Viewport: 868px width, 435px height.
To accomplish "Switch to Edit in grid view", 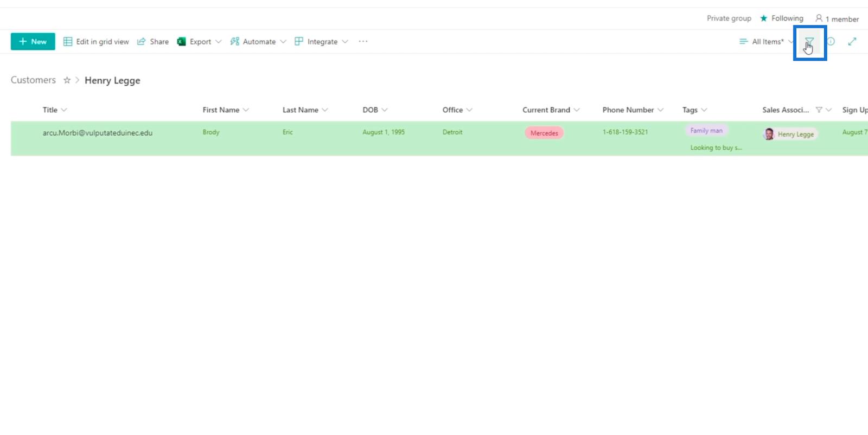I will point(96,42).
